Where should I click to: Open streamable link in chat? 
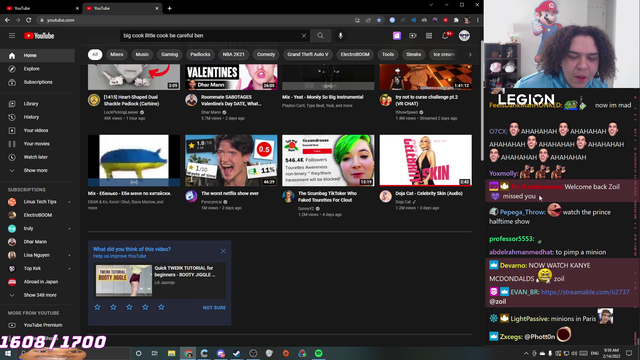(585, 292)
